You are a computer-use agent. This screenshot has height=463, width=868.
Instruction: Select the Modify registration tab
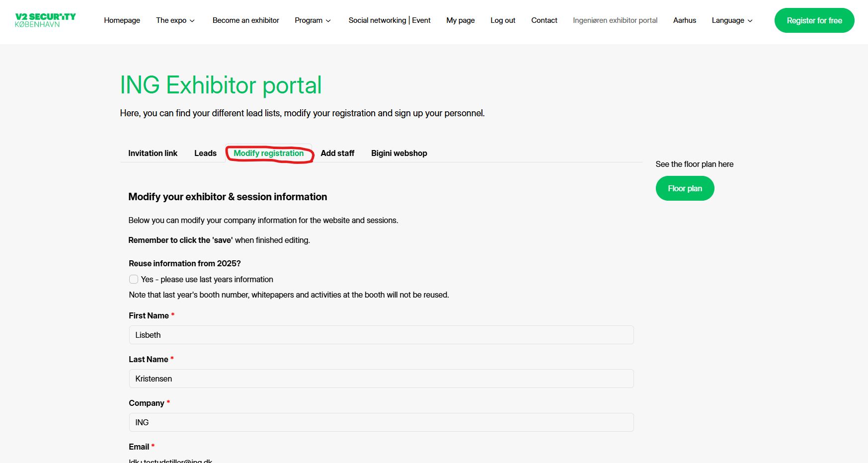[268, 153]
